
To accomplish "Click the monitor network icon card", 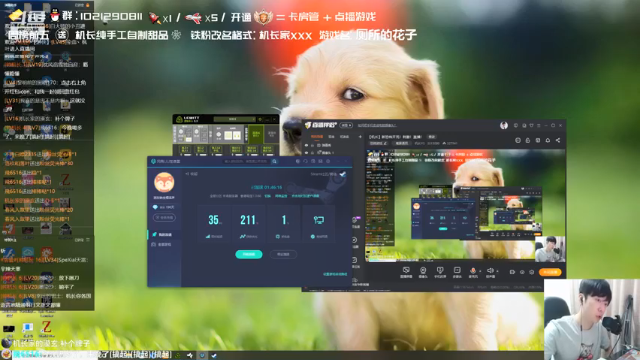I will tap(319, 224).
